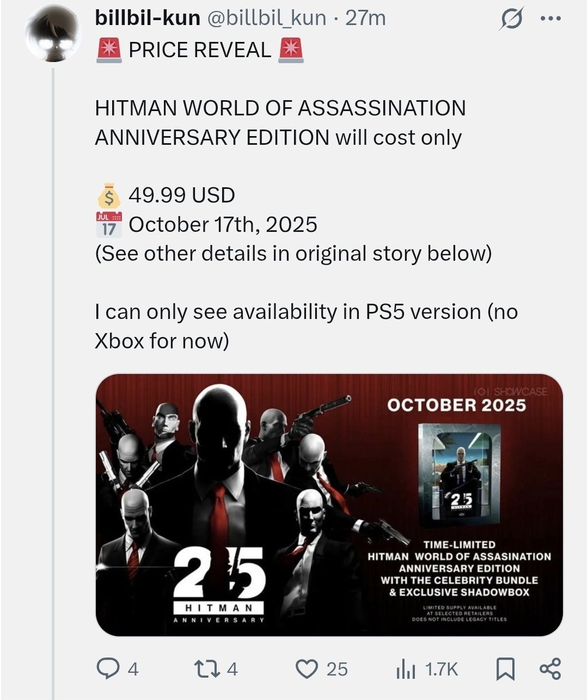Click the PRICE REVEAL headline text

point(199,50)
